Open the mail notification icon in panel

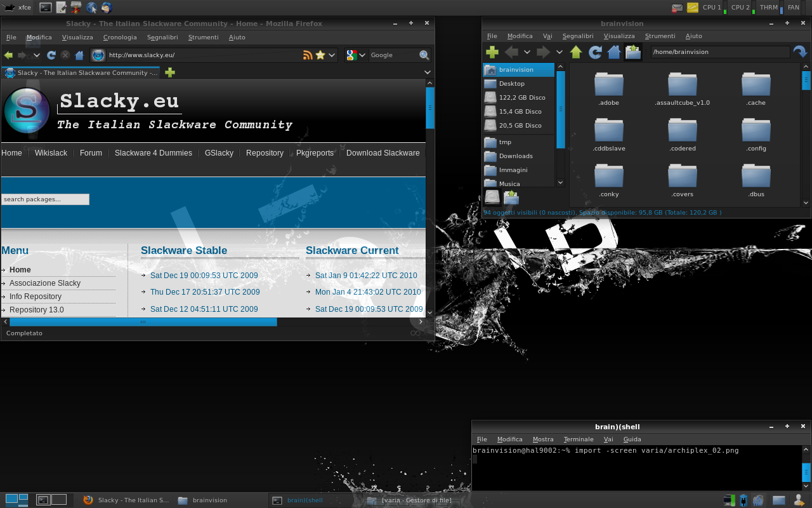678,8
